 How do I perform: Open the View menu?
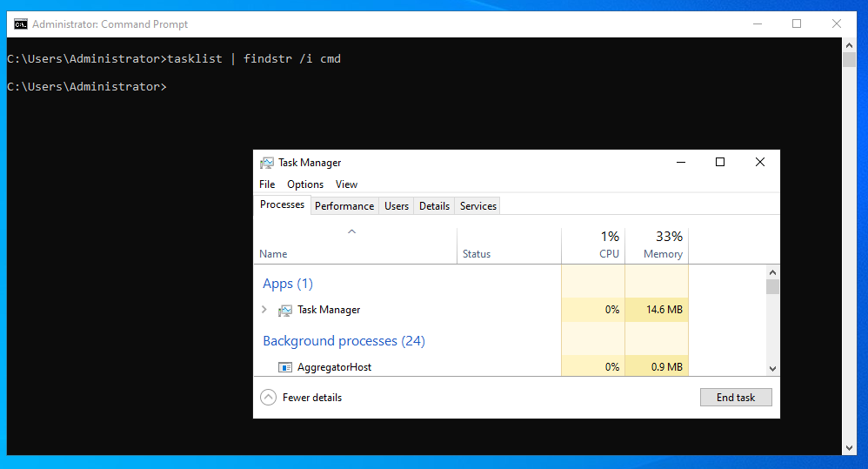coord(346,184)
